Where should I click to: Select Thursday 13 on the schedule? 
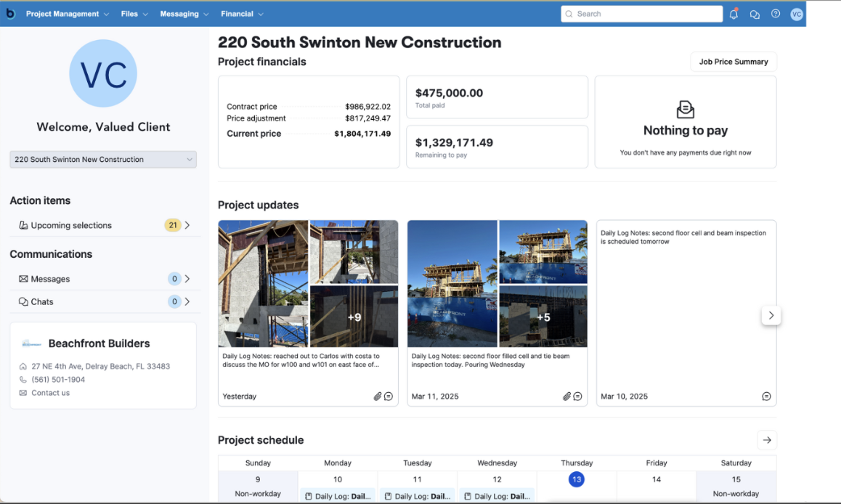coord(577,479)
